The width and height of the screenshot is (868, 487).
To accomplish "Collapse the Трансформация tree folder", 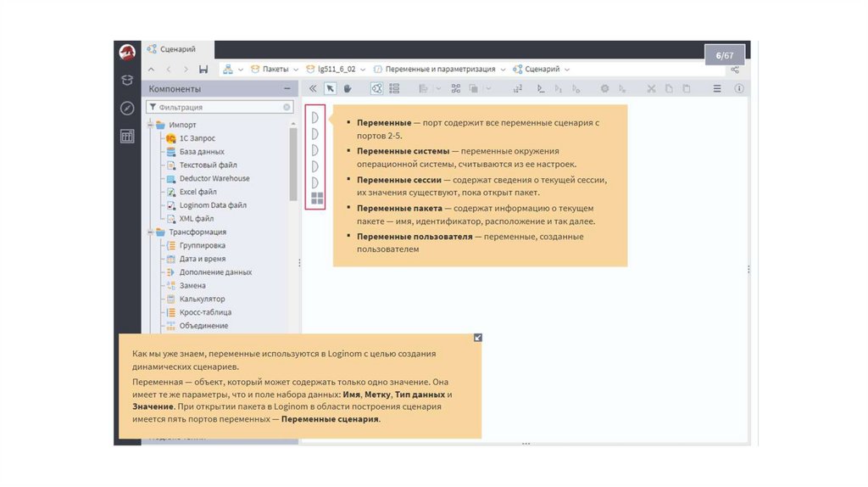I will pos(152,232).
